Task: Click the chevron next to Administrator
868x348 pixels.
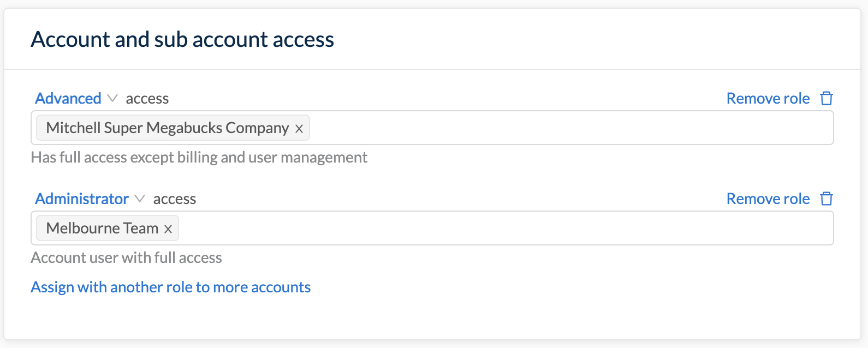Action: coord(140,199)
